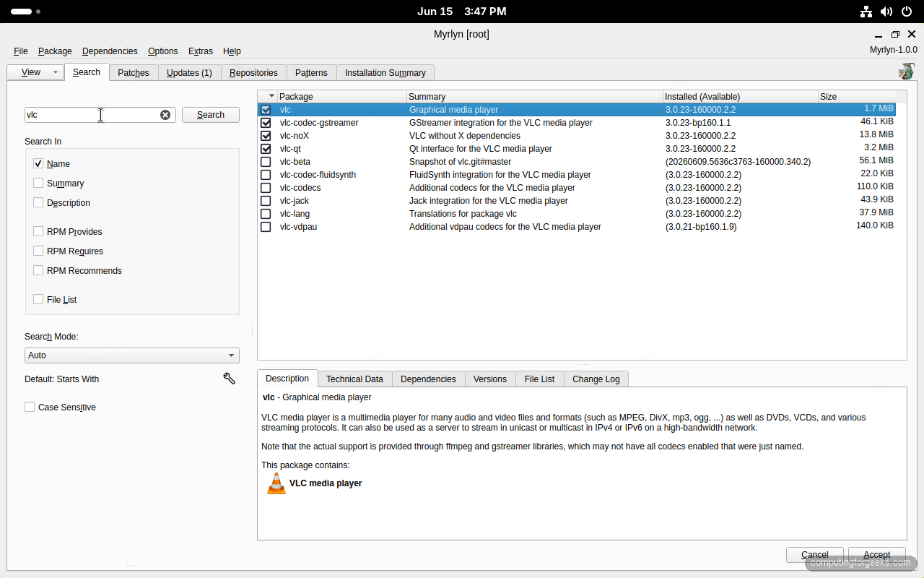
Task: Sort by the Installed (Available) column header
Action: (x=740, y=96)
